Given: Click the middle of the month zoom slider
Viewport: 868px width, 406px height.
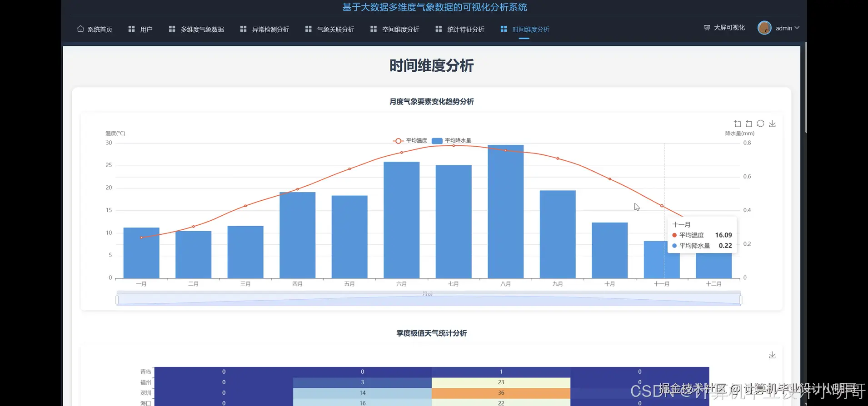Looking at the screenshot, I should (429, 300).
